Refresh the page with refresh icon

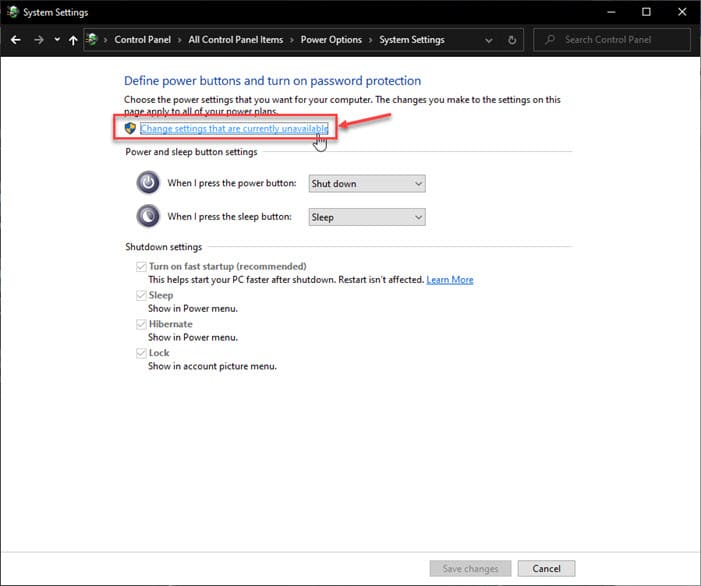click(512, 40)
